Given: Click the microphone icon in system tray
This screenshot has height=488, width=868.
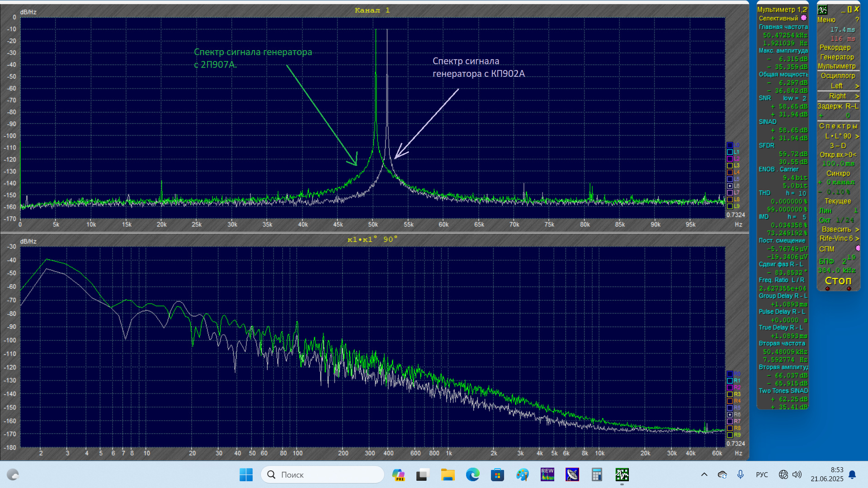Looking at the screenshot, I should coord(740,474).
